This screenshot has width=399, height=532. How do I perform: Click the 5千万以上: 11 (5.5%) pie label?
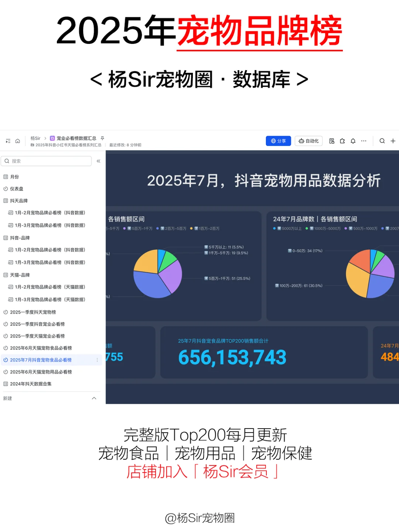click(x=224, y=247)
